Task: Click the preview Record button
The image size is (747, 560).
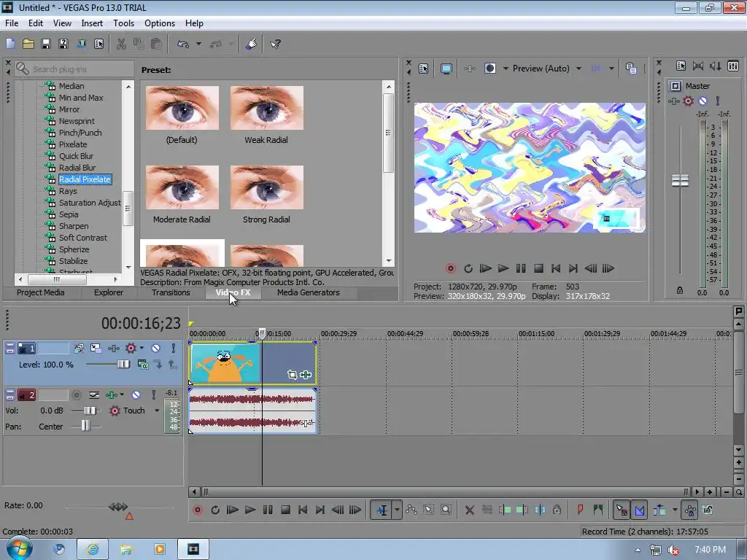Action: [451, 268]
